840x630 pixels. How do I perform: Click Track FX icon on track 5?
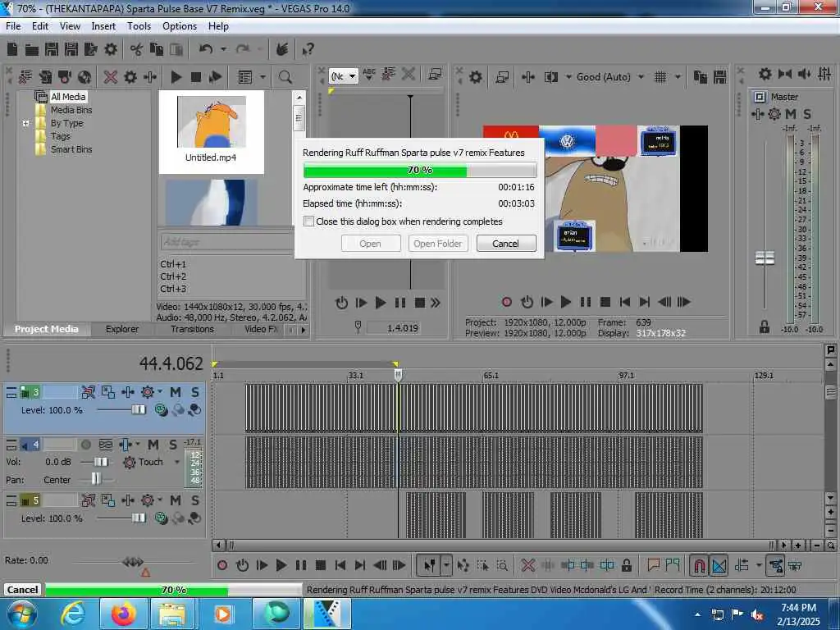coord(127,500)
